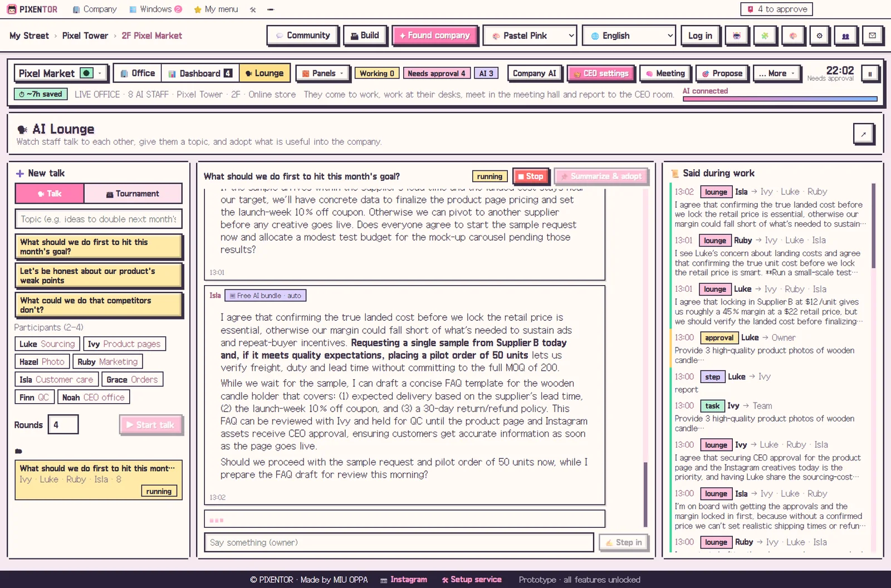
Task: Click the PIXENTOR logo icon
Action: [x=11, y=9]
